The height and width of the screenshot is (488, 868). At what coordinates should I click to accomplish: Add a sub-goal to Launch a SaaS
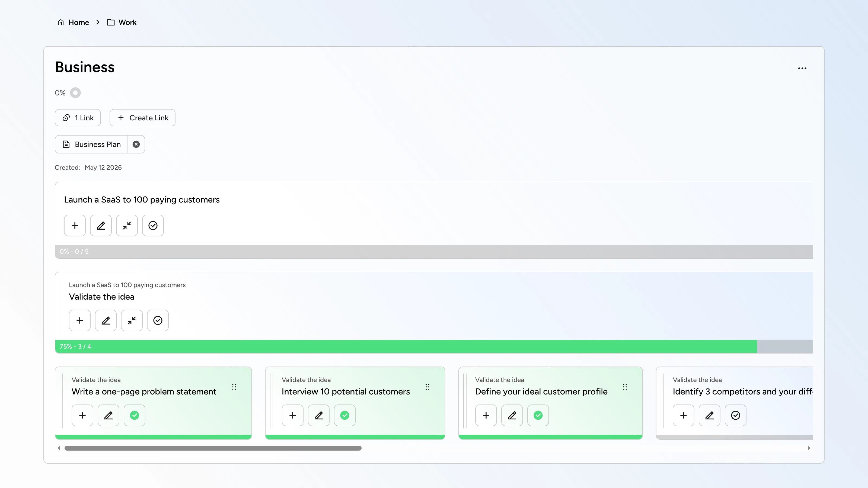[x=75, y=225]
